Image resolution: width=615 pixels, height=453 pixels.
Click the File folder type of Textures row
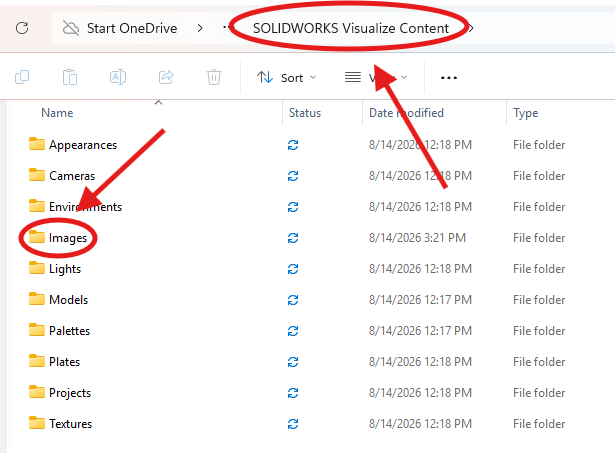pos(539,424)
